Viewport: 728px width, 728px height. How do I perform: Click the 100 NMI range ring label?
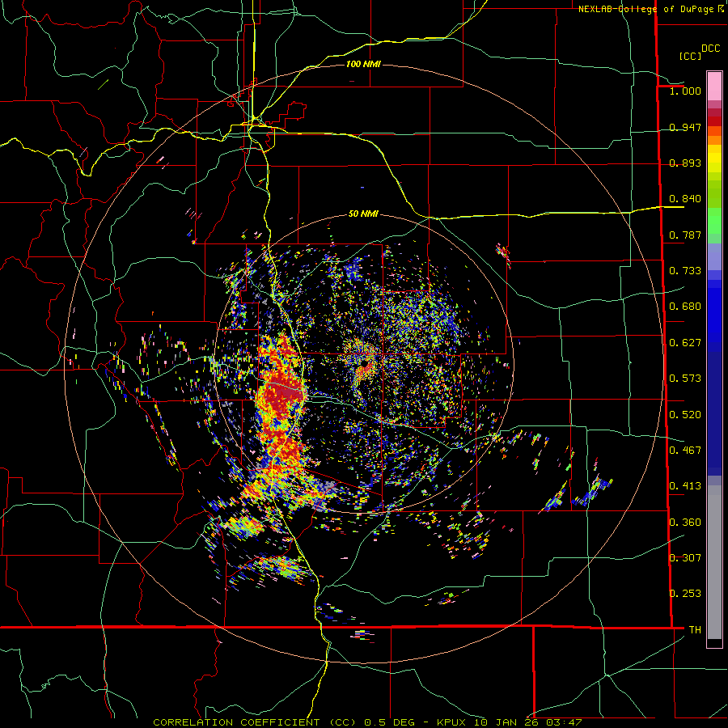[363, 64]
